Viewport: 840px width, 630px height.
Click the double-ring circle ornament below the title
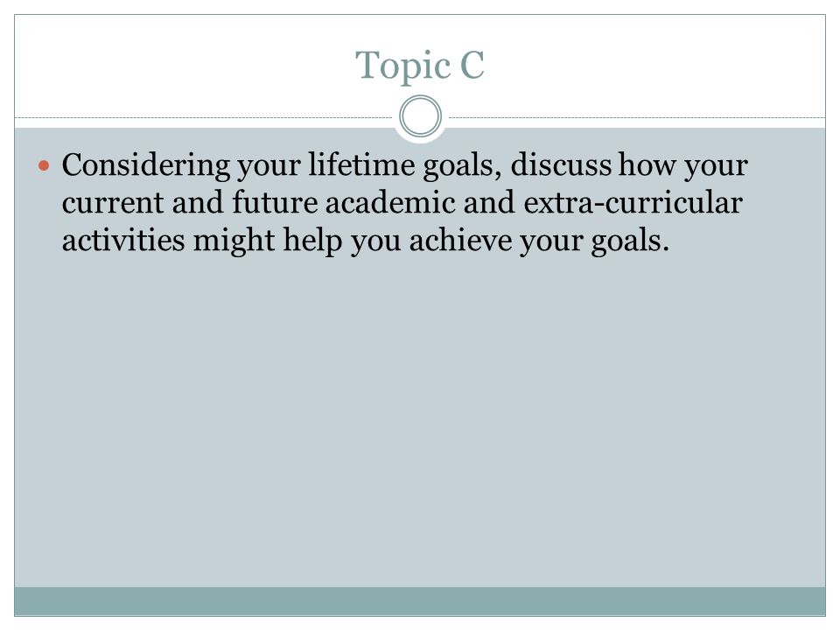point(421,116)
